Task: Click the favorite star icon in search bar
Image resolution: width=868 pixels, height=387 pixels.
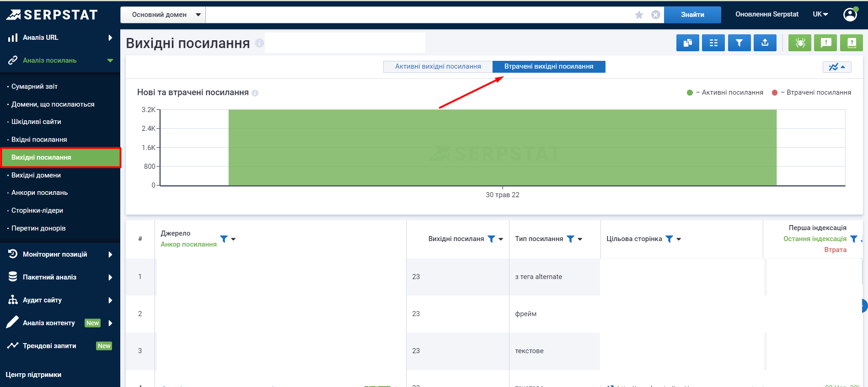Action: pyautogui.click(x=639, y=15)
